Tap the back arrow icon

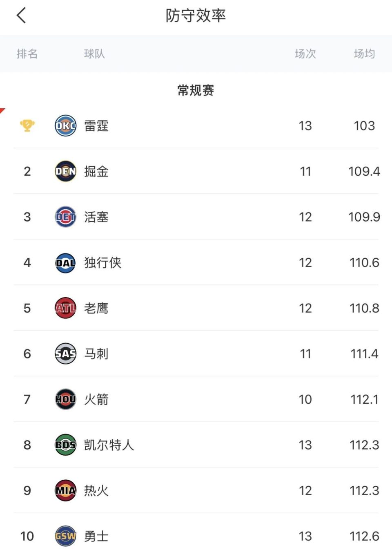[x=21, y=16]
